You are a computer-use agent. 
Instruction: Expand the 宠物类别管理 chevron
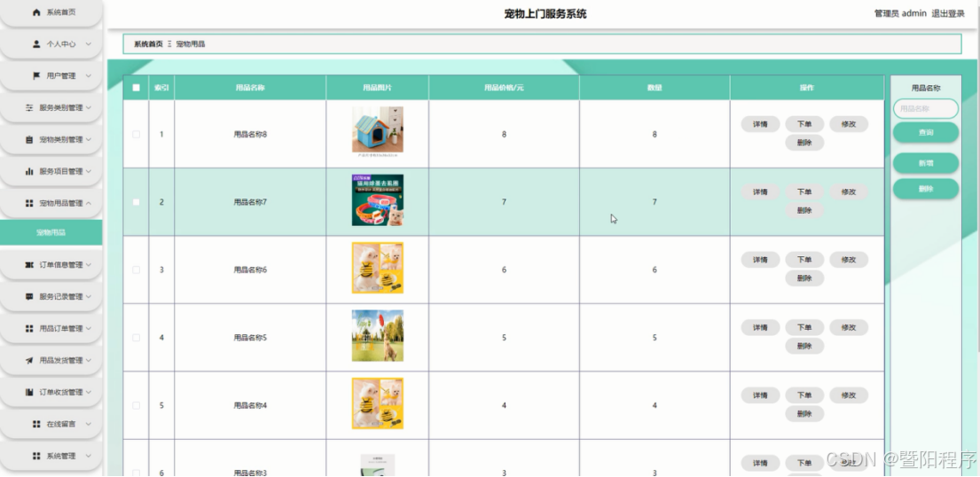[x=88, y=139]
